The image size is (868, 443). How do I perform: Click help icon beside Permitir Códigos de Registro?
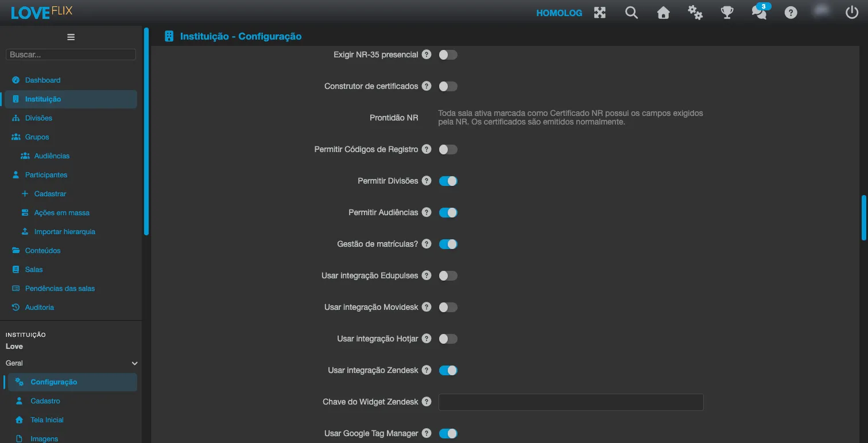pos(427,149)
